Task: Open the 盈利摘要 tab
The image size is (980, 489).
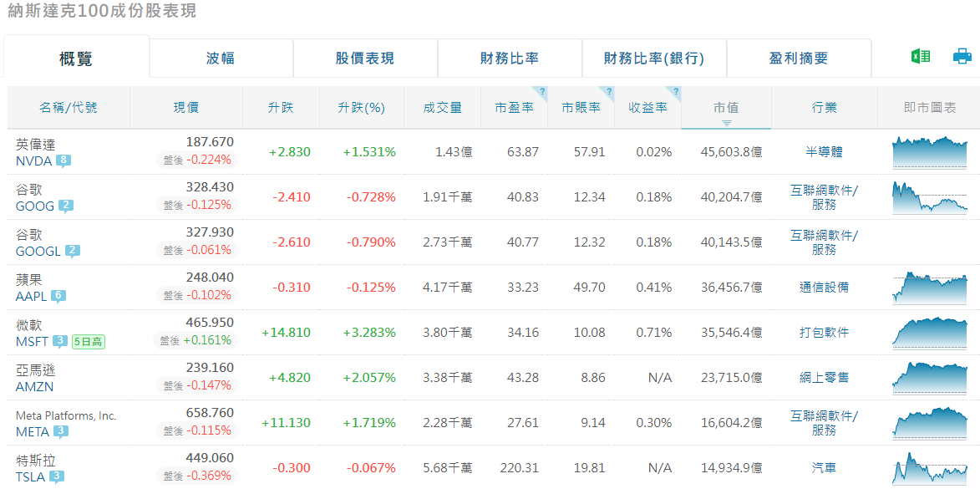Action: point(799,59)
